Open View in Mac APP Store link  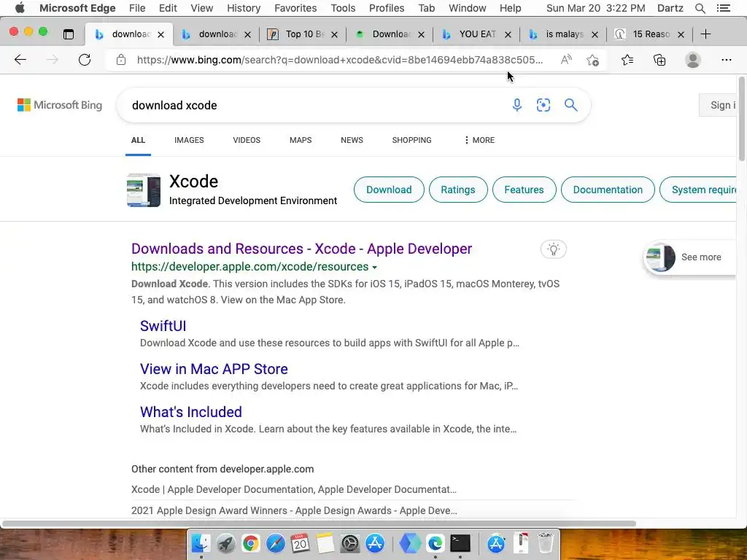[x=214, y=369]
